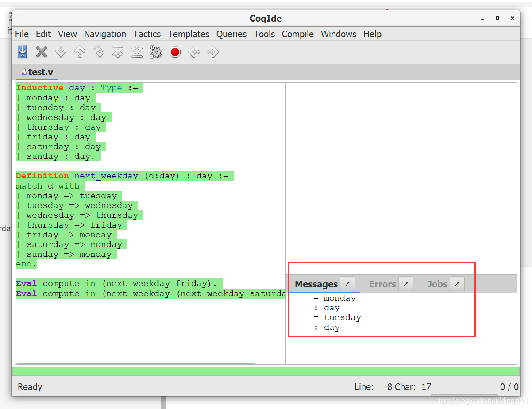Step backward one command (up arrow)
532x409 pixels.
tap(80, 52)
